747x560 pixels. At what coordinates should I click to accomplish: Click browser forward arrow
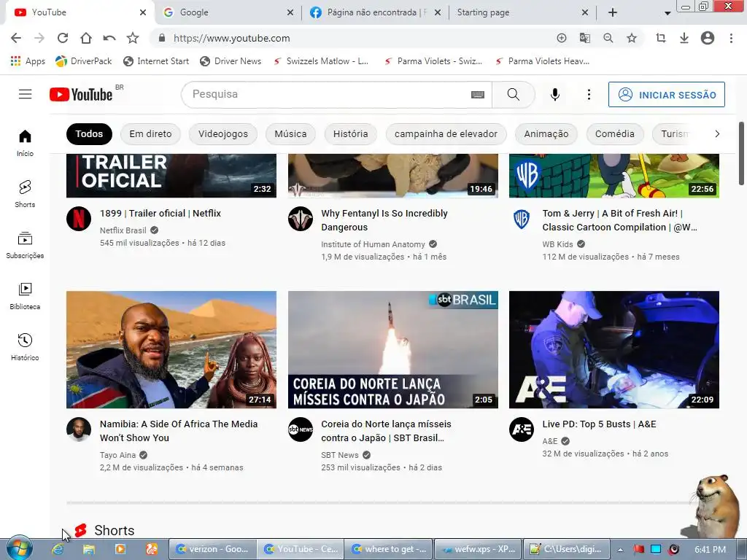[x=39, y=38]
